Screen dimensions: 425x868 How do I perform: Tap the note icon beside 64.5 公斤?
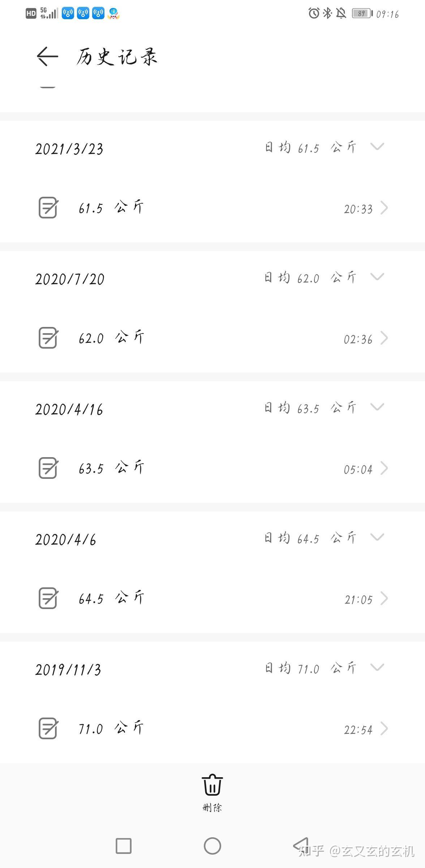[x=48, y=599]
